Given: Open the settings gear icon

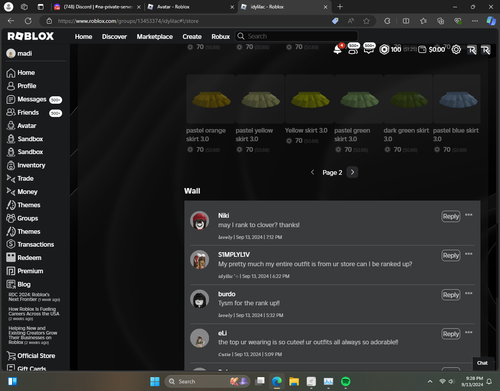Looking at the screenshot, I should (x=456, y=50).
